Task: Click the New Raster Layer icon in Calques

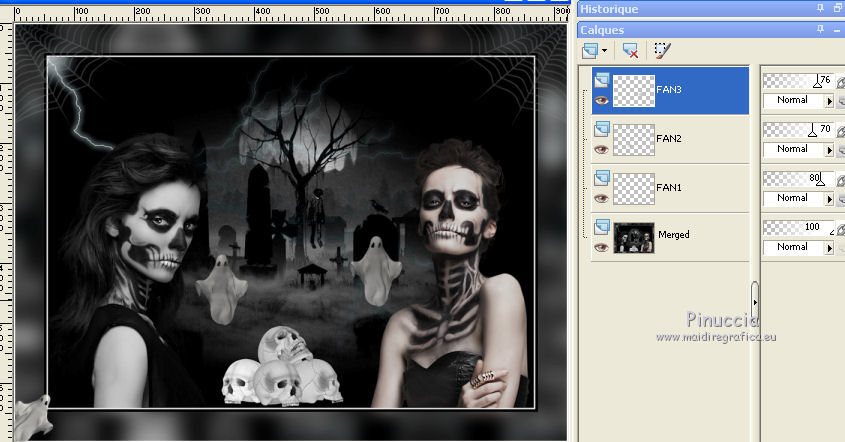Action: tap(590, 51)
